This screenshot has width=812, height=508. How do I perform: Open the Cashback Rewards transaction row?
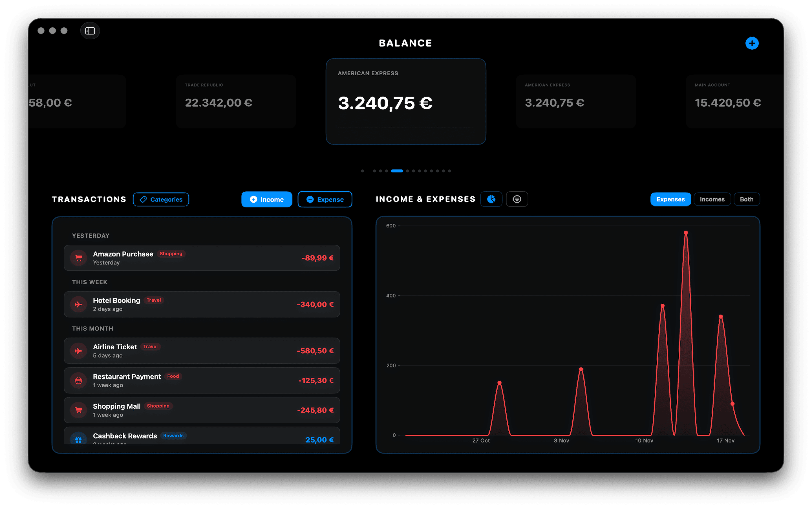pyautogui.click(x=202, y=436)
